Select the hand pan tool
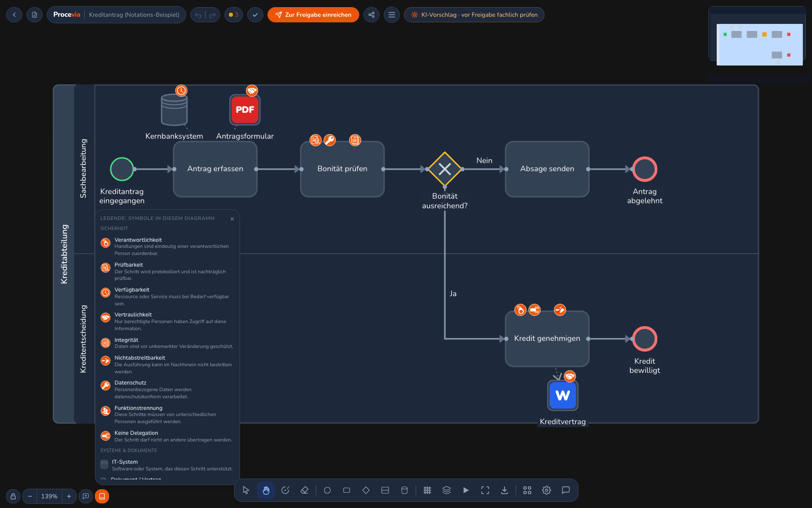812x508 pixels. 266,490
